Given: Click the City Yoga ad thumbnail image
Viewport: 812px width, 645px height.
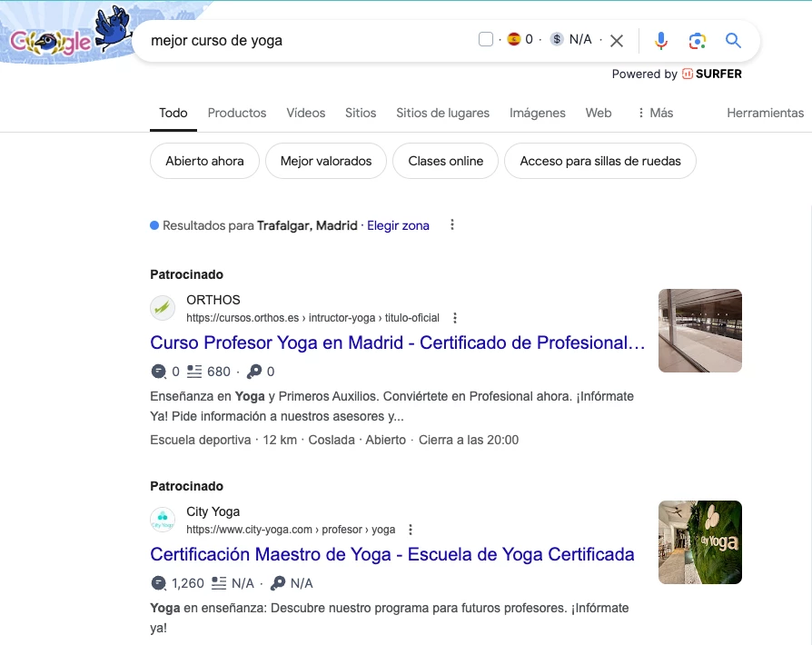Looking at the screenshot, I should (x=699, y=542).
